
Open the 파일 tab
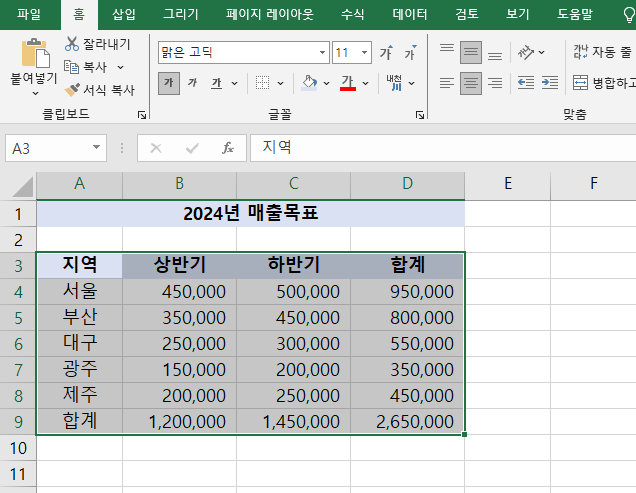[x=29, y=14]
